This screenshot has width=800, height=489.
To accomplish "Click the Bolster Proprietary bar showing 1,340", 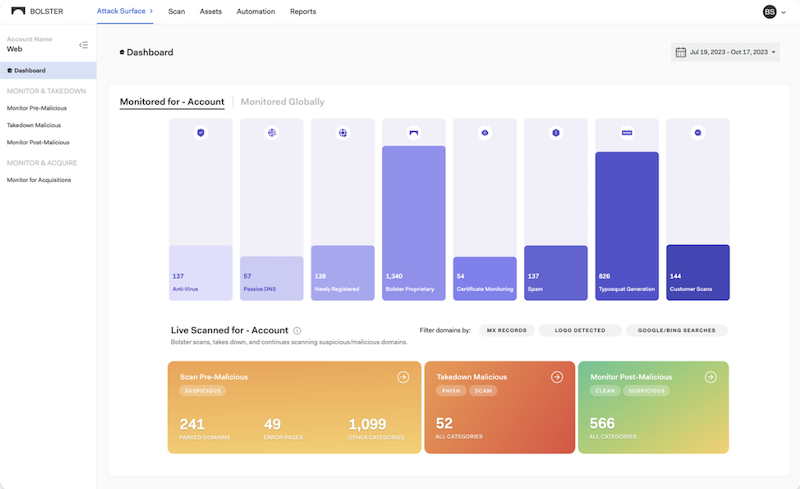I will (414, 223).
